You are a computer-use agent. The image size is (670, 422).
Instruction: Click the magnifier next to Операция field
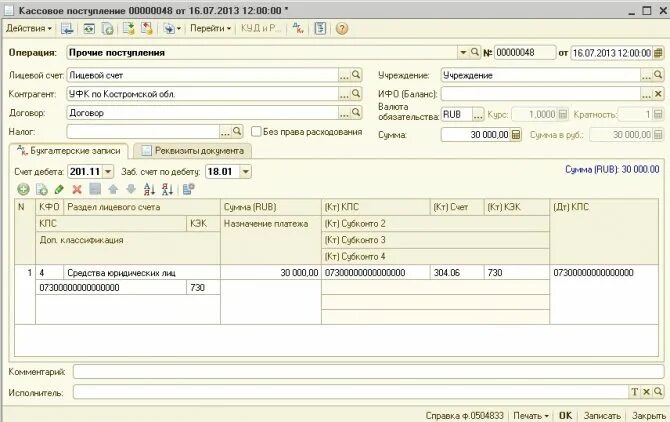point(475,52)
